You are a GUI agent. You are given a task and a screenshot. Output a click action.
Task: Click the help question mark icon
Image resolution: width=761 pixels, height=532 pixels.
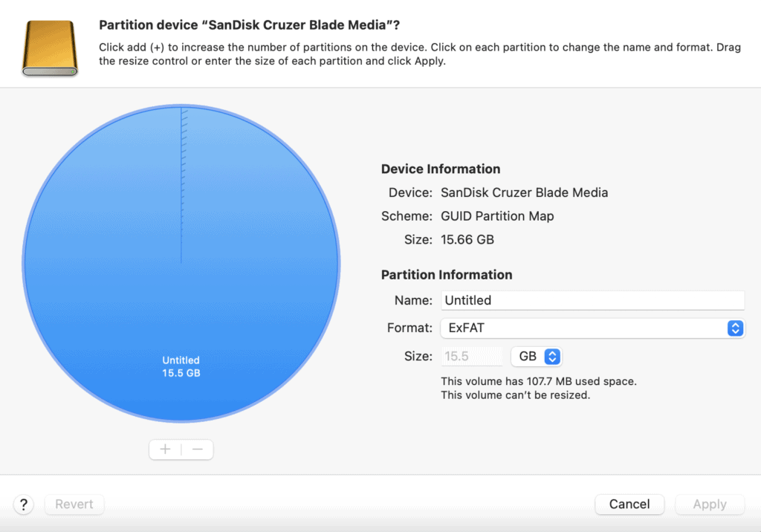[x=23, y=505]
